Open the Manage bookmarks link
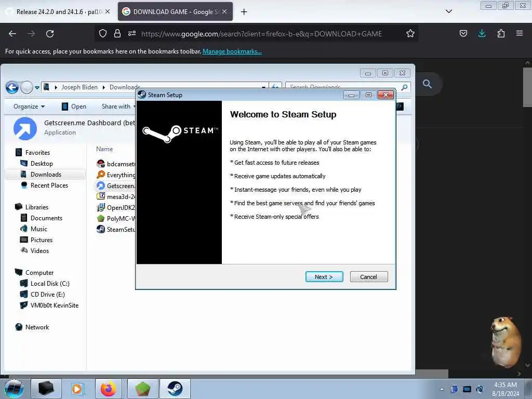The width and height of the screenshot is (532, 399). pos(232,51)
